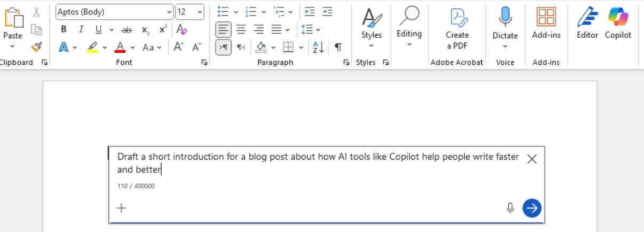Click the Copy icon
The image size is (644, 232).
[36, 29]
